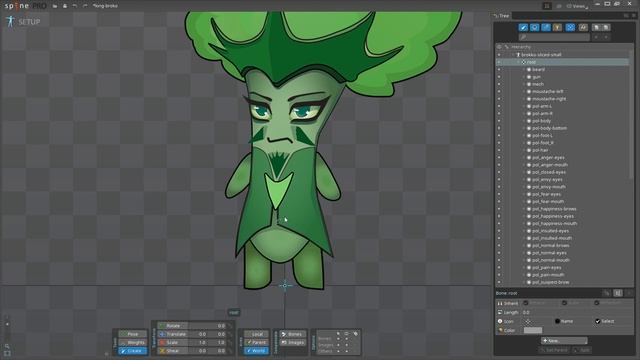Click the New... button
Image resolution: width=640 pixels, height=360 pixels.
pyautogui.click(x=564, y=340)
